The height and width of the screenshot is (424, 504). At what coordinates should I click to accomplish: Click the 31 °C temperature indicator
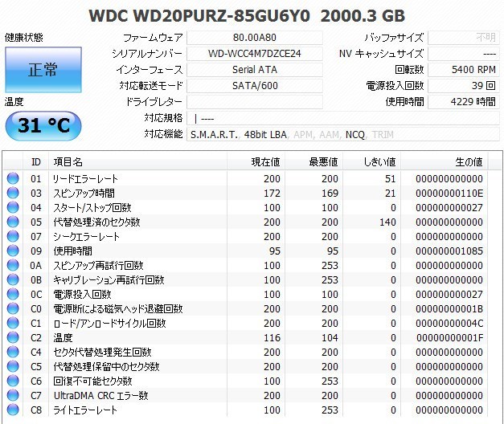click(x=43, y=125)
